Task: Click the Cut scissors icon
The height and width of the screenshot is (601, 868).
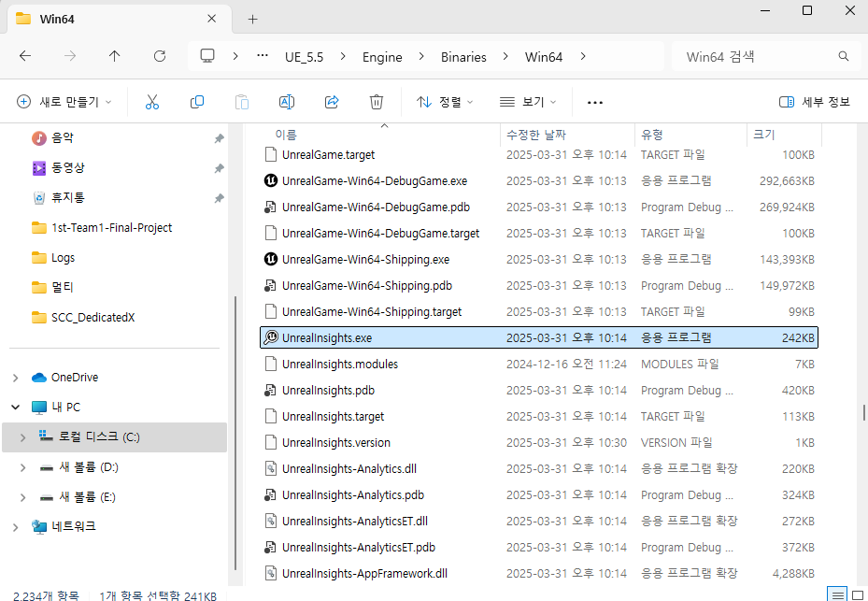Action: coord(152,102)
